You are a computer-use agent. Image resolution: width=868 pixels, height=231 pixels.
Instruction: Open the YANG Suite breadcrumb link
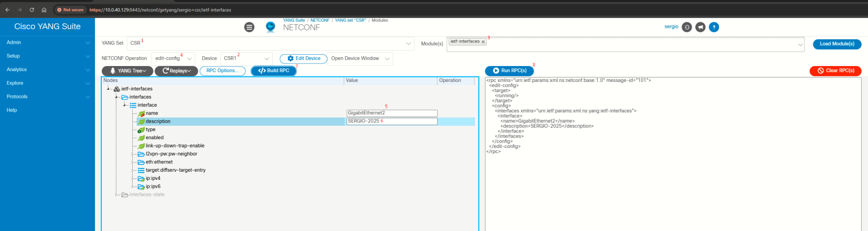tap(294, 20)
